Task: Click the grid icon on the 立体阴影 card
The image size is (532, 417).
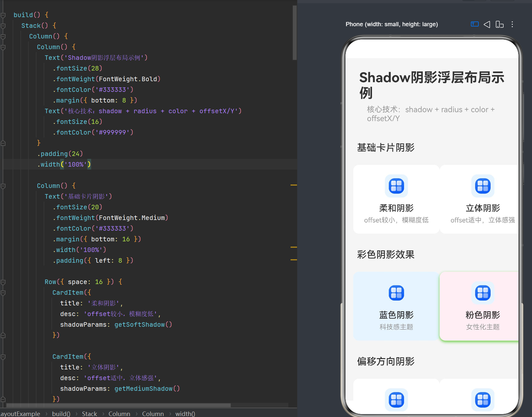Action: [483, 186]
